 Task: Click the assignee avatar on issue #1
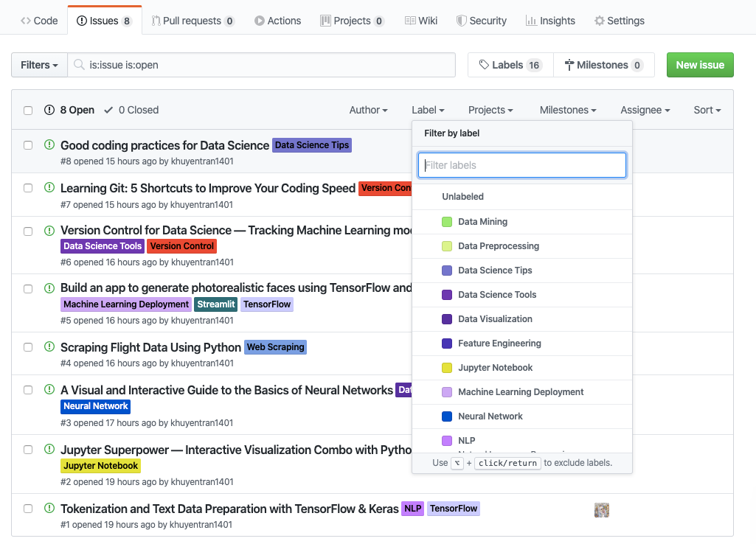(x=602, y=509)
